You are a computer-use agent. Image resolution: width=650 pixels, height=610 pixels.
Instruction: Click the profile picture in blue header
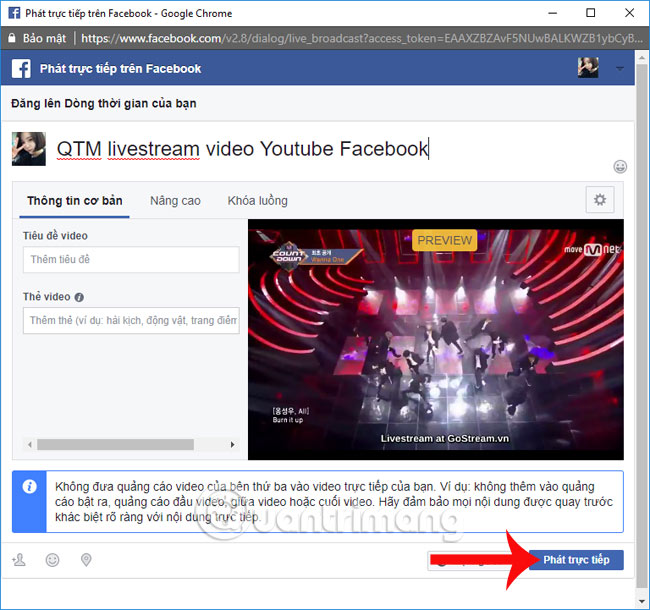click(x=588, y=68)
